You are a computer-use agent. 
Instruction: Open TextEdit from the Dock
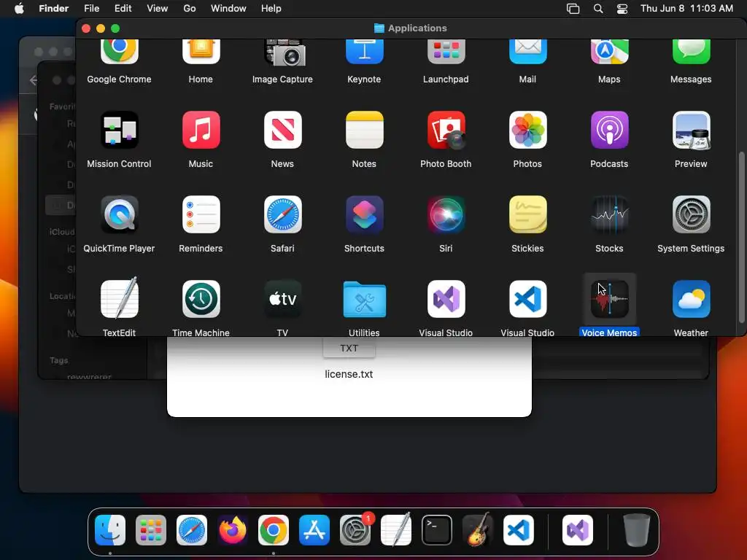(x=396, y=529)
